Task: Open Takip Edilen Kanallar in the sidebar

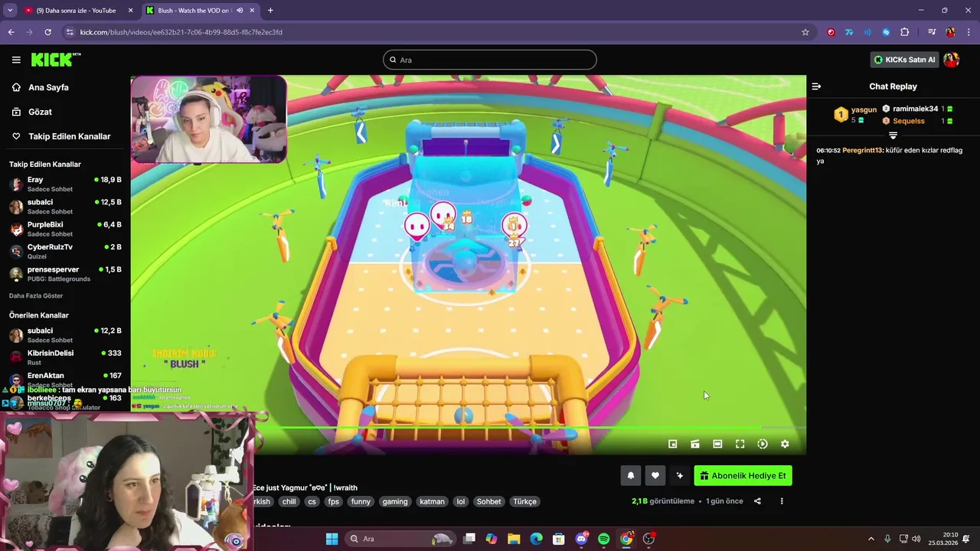Action: 69,136
